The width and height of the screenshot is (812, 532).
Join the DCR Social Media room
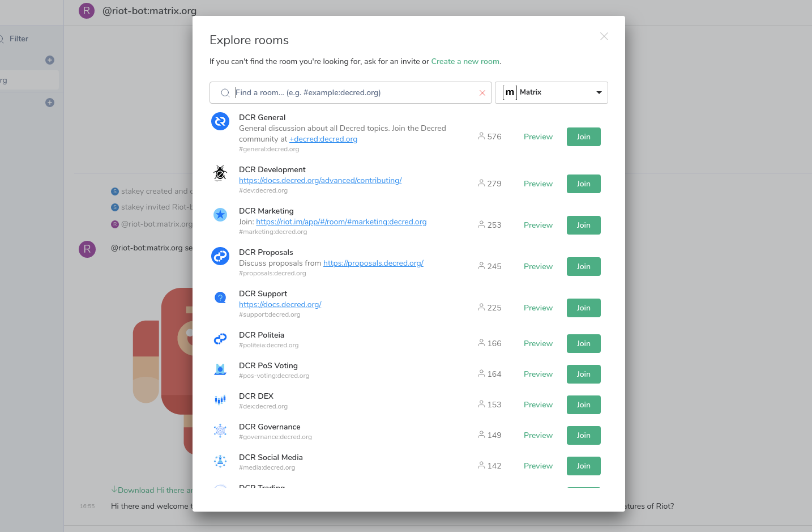584,466
